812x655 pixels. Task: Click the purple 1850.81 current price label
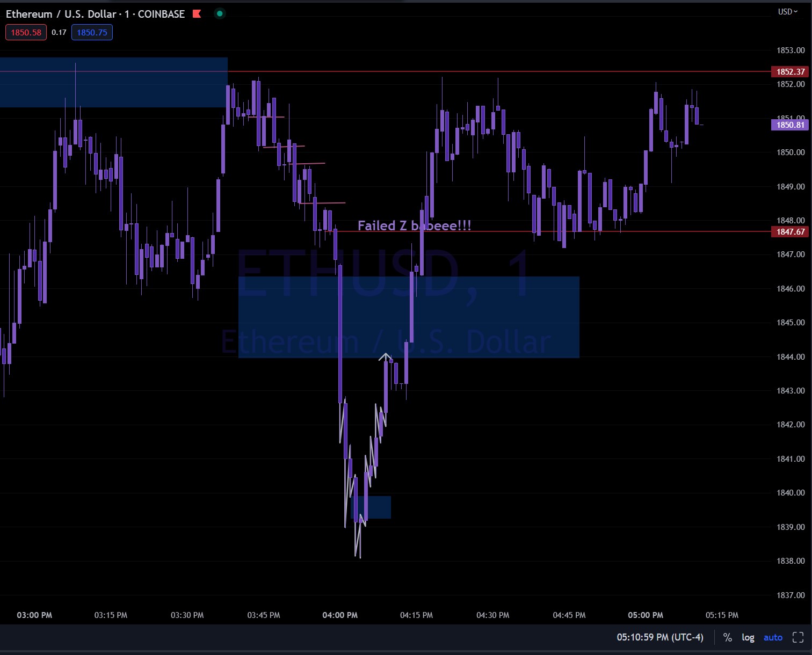(790, 125)
